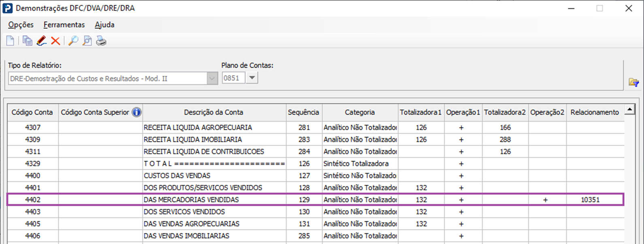The width and height of the screenshot is (644, 244).
Task: Click the printer icon
Action: tap(101, 41)
